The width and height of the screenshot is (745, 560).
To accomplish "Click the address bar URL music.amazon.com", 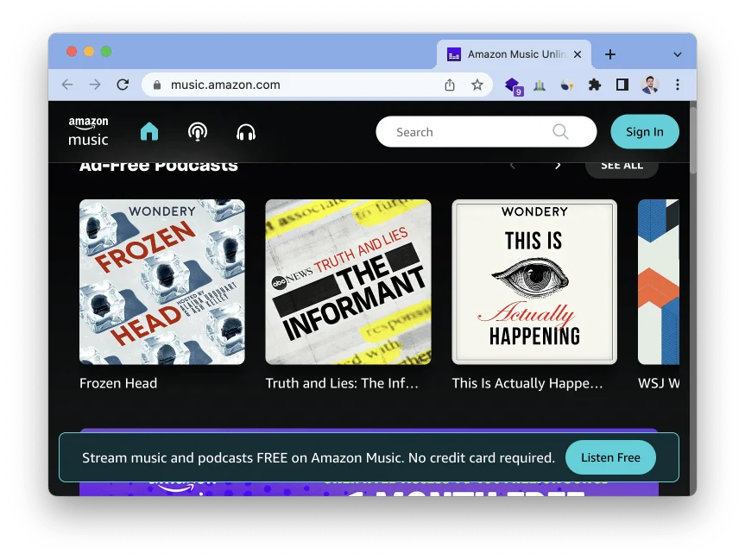I will click(x=225, y=85).
